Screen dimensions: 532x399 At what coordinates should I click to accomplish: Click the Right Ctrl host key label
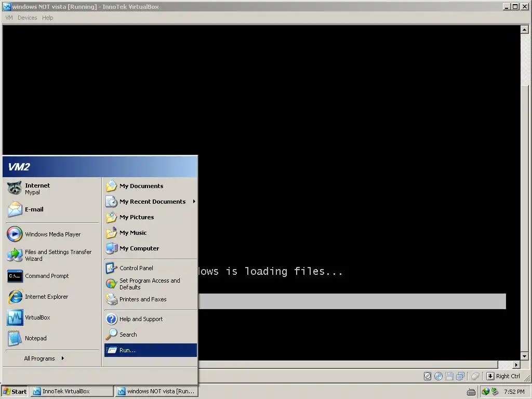click(508, 376)
